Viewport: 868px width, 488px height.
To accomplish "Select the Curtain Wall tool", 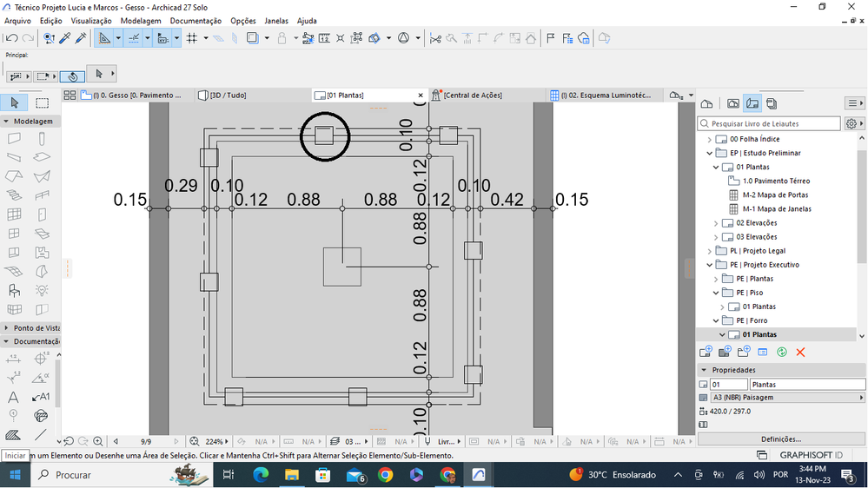I will click(x=14, y=214).
